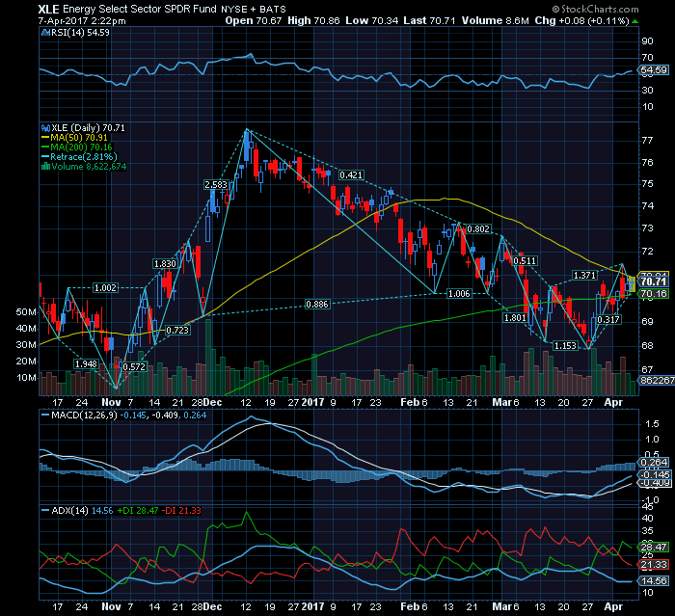Click the -0.145 tag on the MACD axis

pyautogui.click(x=655, y=475)
